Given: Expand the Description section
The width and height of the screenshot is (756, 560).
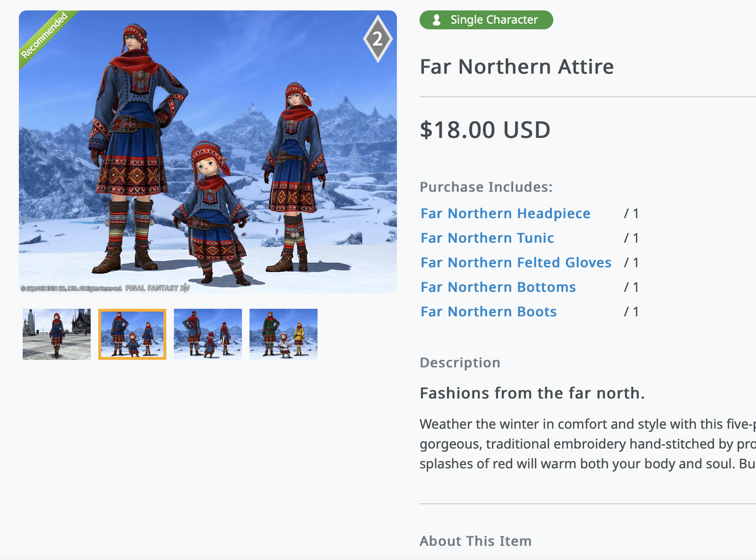Looking at the screenshot, I should pos(460,362).
